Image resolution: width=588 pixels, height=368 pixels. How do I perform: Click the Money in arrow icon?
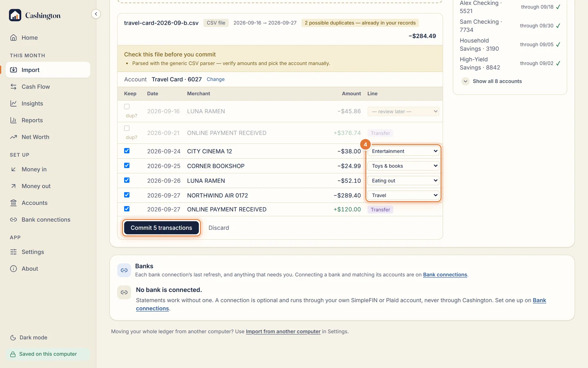tap(13, 169)
